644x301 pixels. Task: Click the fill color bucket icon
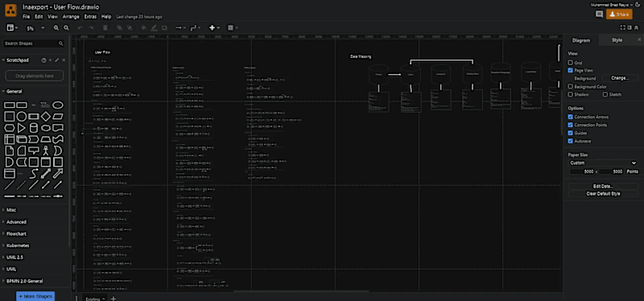click(x=144, y=28)
